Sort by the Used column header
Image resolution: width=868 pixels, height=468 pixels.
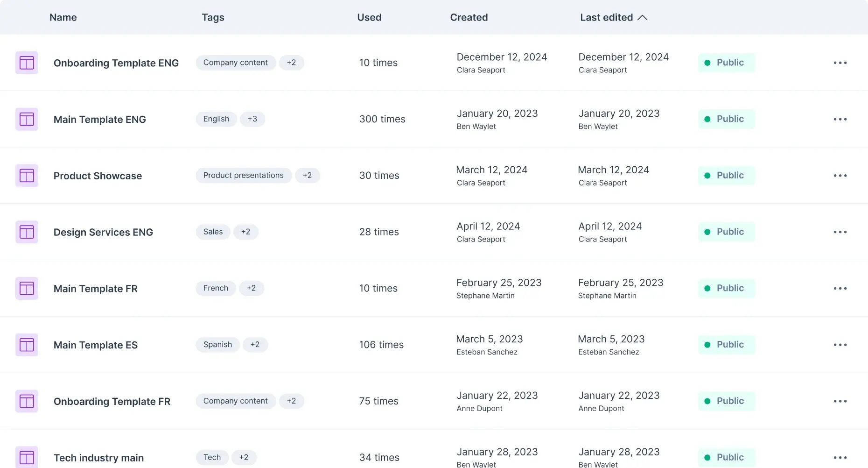coord(369,17)
